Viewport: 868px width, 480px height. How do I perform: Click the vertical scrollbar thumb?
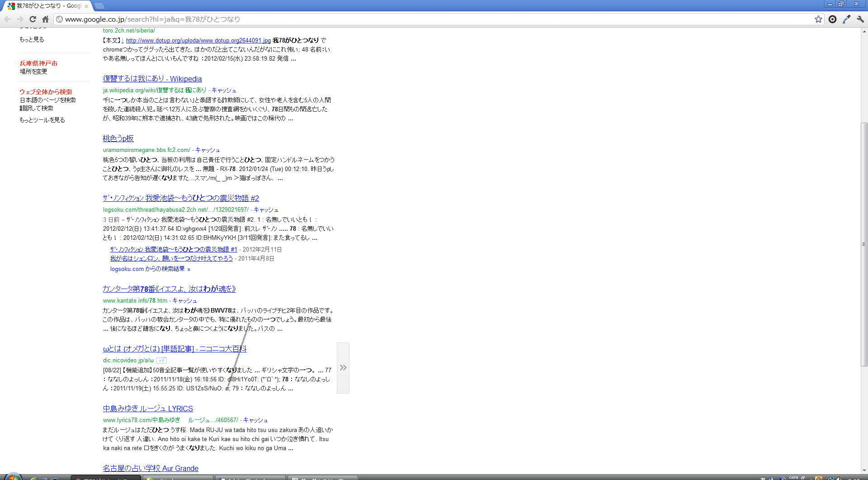pyautogui.click(x=864, y=244)
